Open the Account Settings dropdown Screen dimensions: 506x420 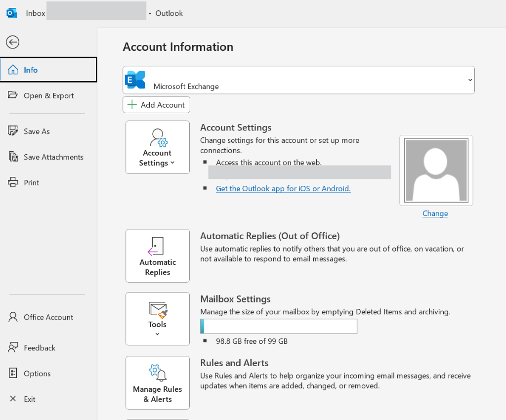tap(157, 147)
